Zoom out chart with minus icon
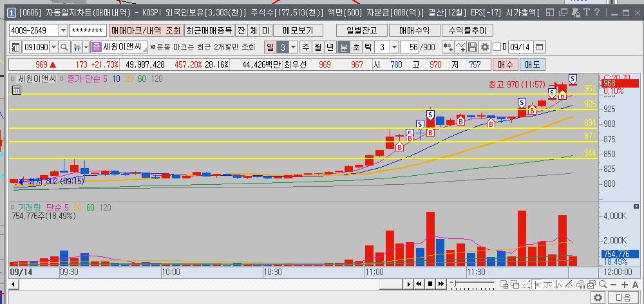This screenshot has width=644, height=304. (613, 284)
